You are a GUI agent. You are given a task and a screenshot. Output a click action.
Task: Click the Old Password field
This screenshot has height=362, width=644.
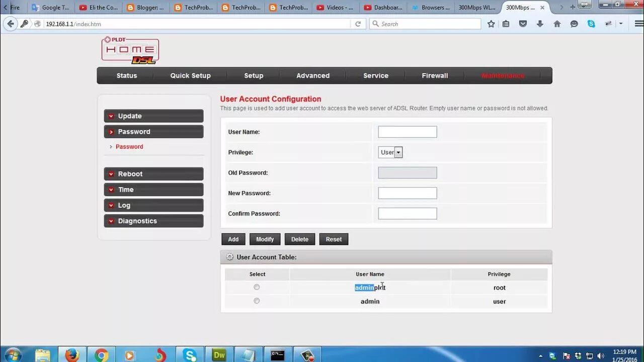tap(408, 173)
